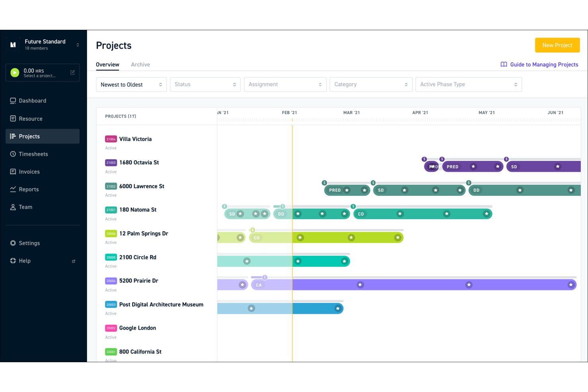Expand the Future Standard workspace switcher
The height and width of the screenshot is (392, 588).
point(77,45)
